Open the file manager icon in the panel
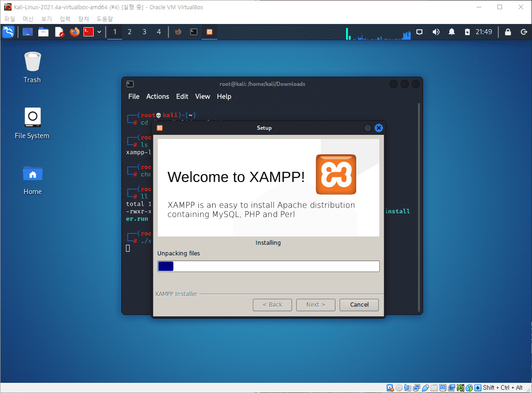The height and width of the screenshot is (393, 532). coord(42,32)
